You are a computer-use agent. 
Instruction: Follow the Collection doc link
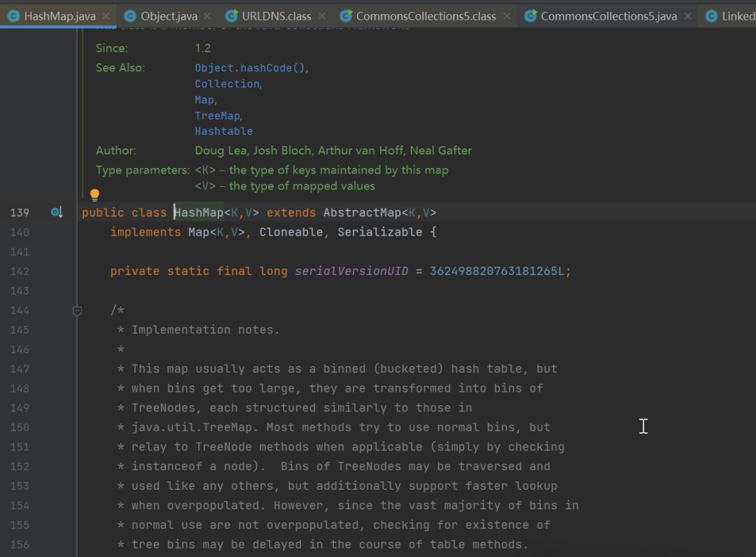(x=227, y=84)
